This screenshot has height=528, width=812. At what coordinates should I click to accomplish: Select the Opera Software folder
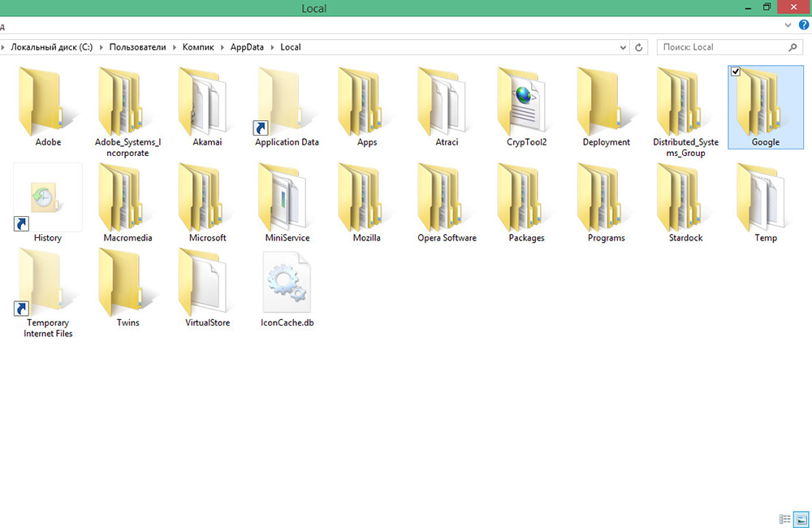click(x=447, y=203)
